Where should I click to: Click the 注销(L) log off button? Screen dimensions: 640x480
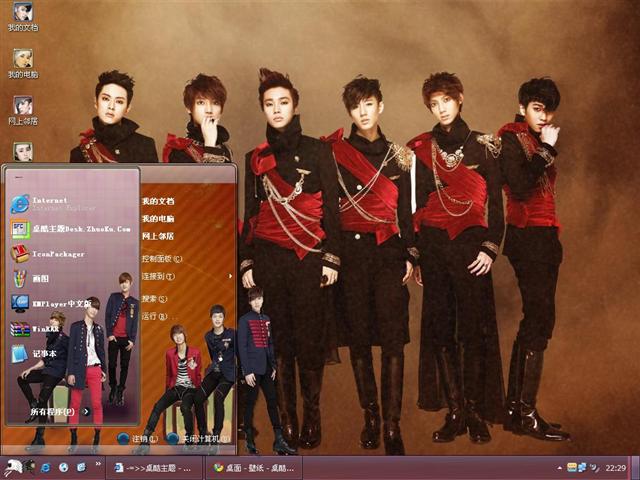138,439
